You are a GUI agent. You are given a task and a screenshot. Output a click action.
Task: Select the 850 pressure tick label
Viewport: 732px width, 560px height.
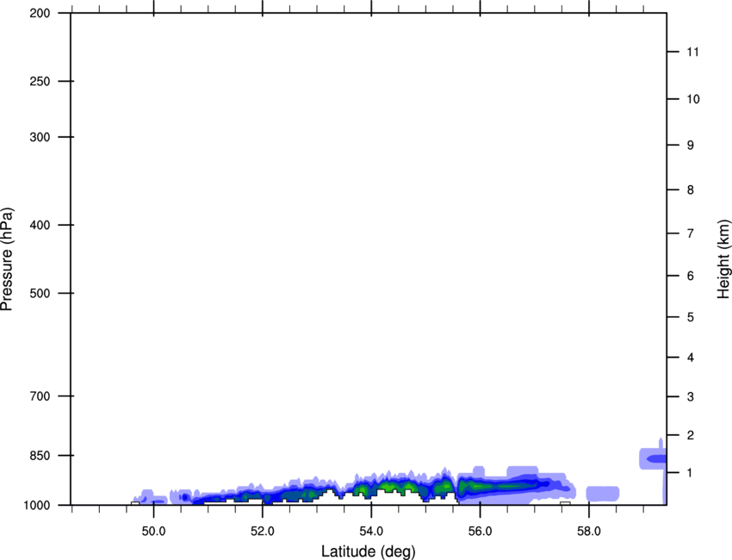coord(40,456)
